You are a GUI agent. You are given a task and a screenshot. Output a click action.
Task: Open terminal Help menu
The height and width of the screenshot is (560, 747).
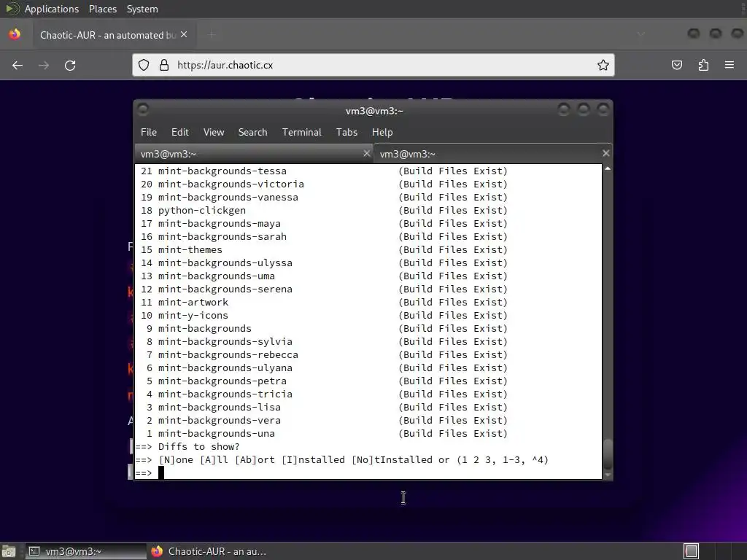[382, 133]
